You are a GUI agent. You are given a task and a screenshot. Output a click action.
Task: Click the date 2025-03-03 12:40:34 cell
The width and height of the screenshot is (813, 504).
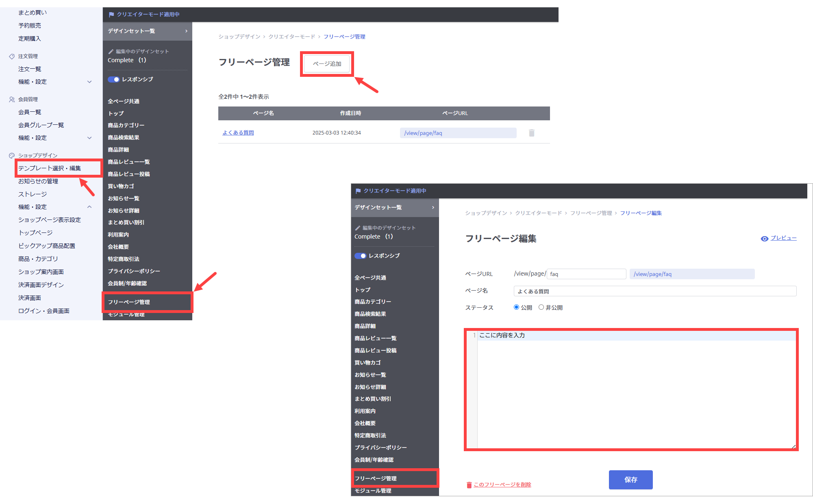click(x=337, y=133)
